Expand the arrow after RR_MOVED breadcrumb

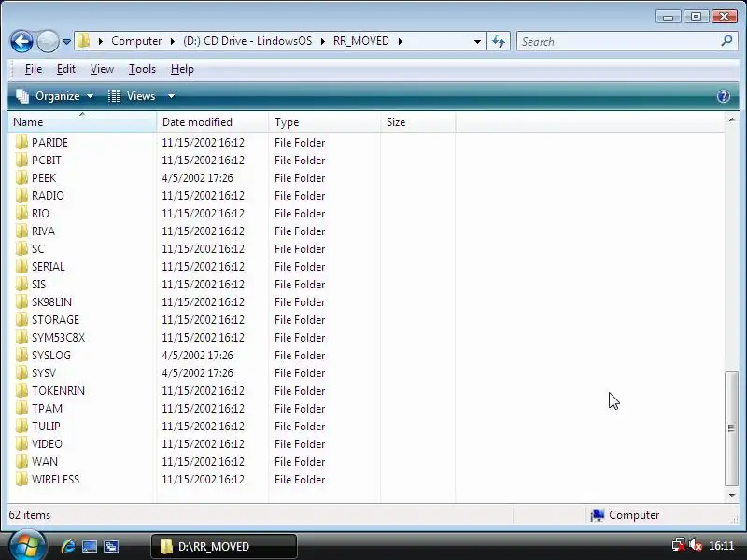(401, 41)
